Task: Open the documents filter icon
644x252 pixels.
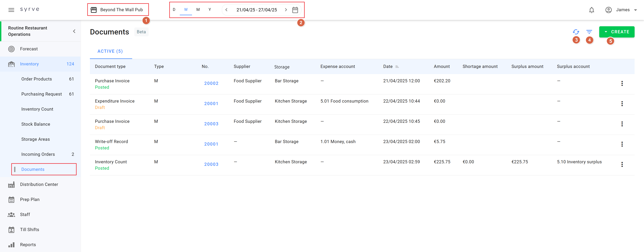Action: point(589,32)
